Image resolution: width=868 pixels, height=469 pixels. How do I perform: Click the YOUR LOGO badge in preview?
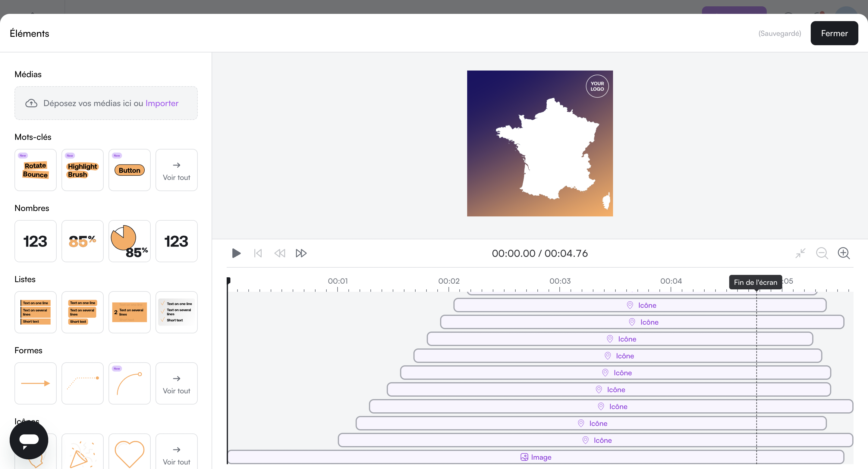597,86
